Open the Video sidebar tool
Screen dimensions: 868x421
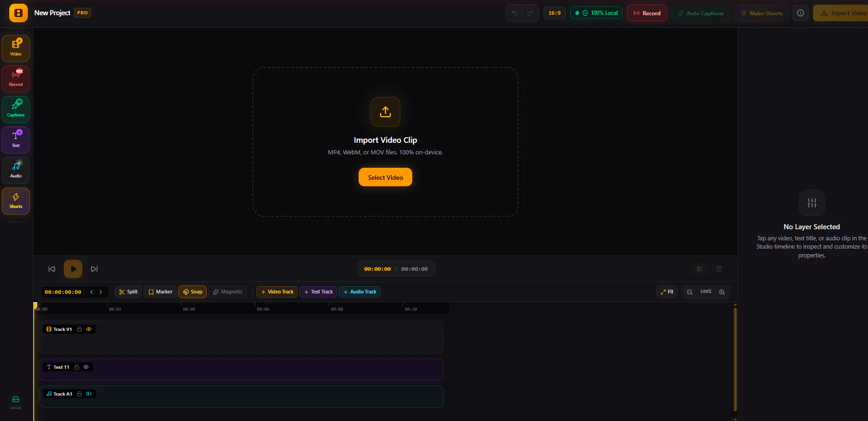[x=16, y=49]
